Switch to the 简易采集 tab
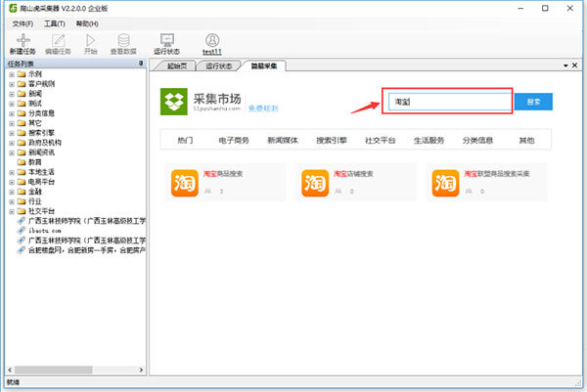This screenshot has height=392, width=587. pyautogui.click(x=264, y=65)
